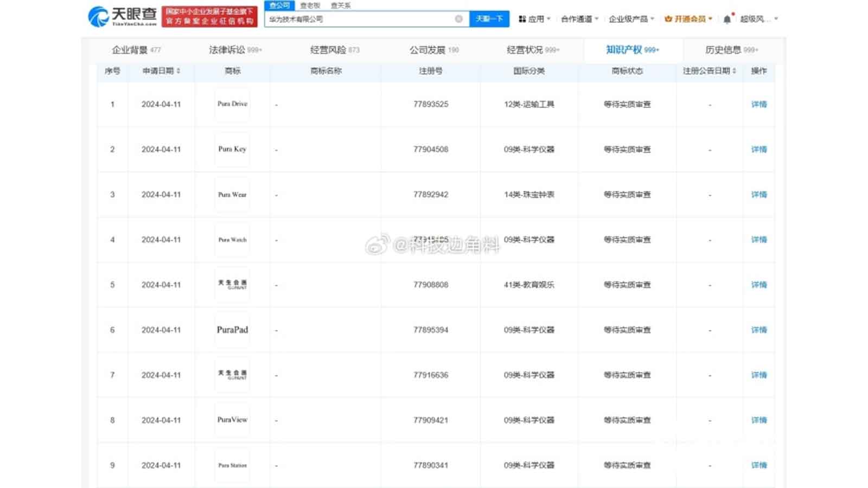The width and height of the screenshot is (868, 488).
Task: Click the Pura Drive trademark image
Action: pos(232,104)
